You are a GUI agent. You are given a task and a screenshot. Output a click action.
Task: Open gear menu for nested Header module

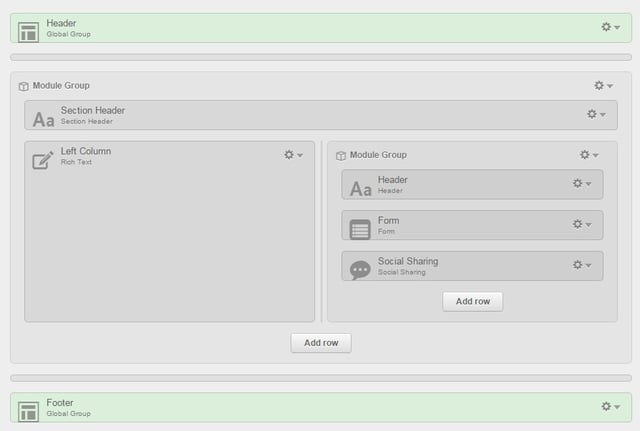[x=582, y=183]
